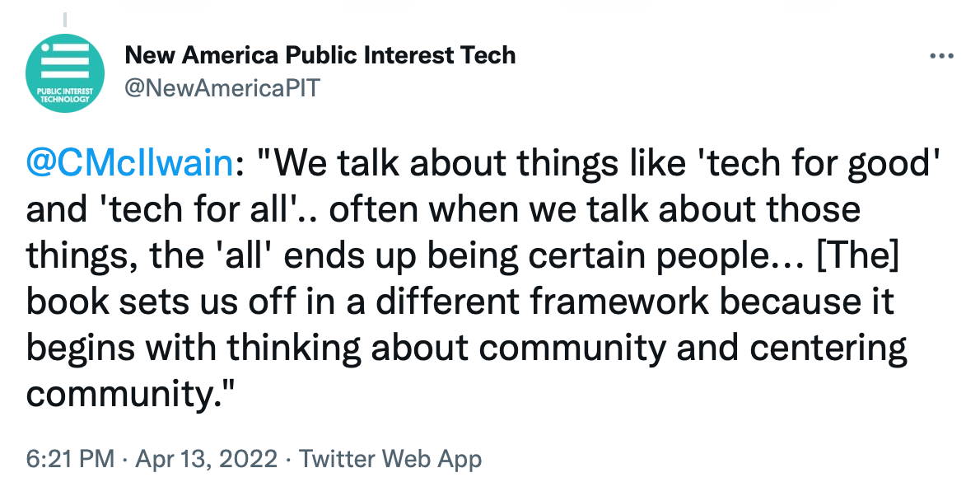This screenshot has width=980, height=496.
Task: Click the final word 'community.' of the tweet
Action: coord(130,394)
